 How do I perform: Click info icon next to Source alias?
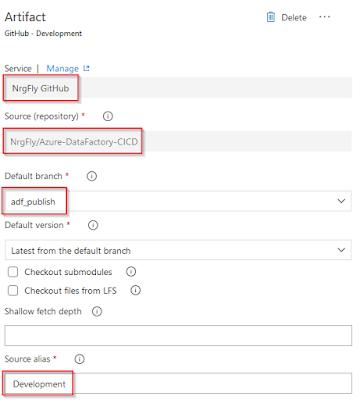point(79,359)
